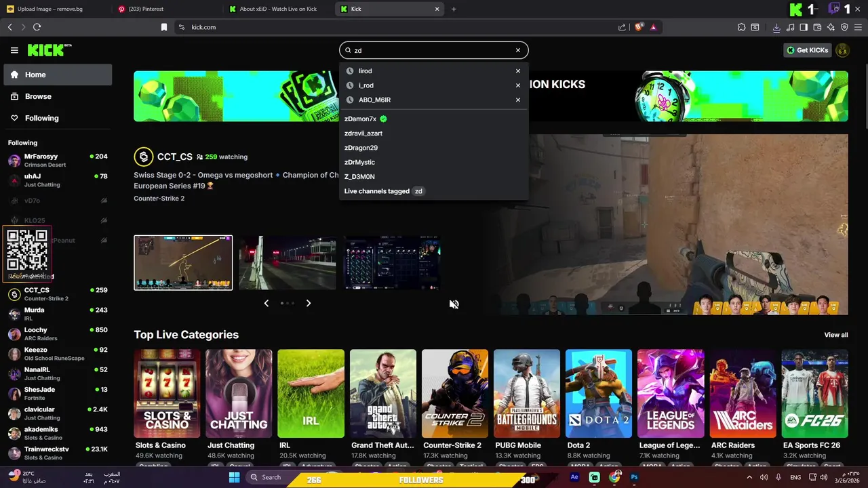
Task: Open the PUBG Mobile category card
Action: 527,394
